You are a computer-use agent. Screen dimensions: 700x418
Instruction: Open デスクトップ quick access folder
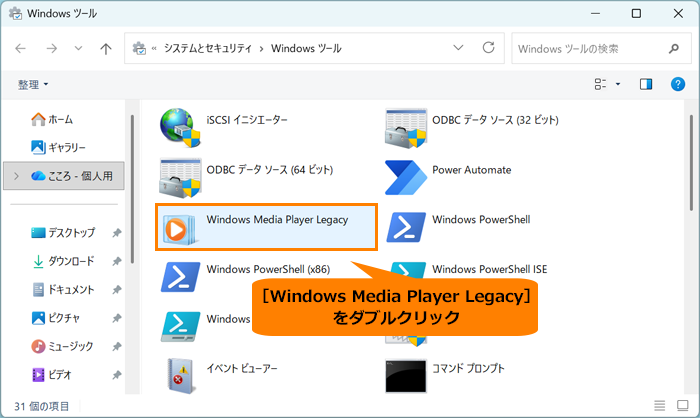coord(63,233)
